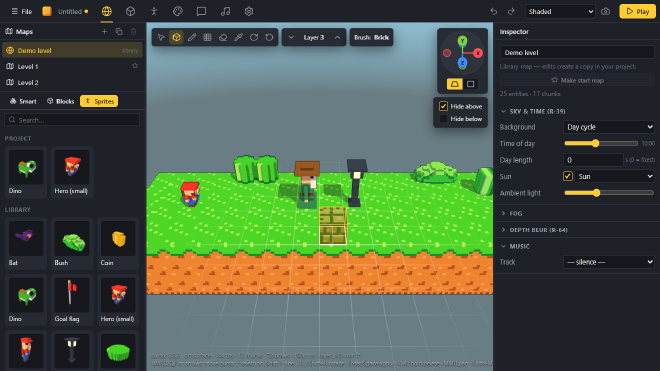The image size is (660, 371).
Task: Switch to the Blocks palette tab
Action: 61,101
